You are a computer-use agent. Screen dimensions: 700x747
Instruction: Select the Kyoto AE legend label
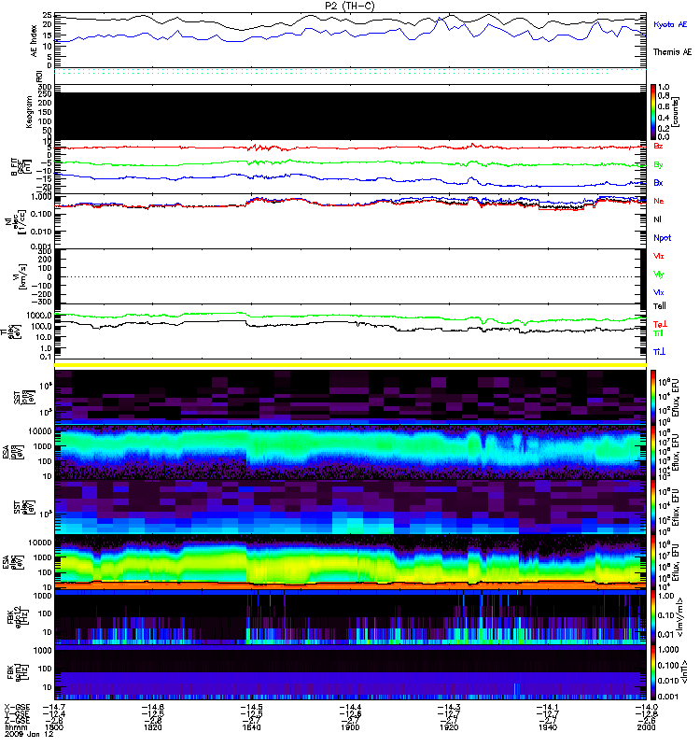tap(670, 24)
